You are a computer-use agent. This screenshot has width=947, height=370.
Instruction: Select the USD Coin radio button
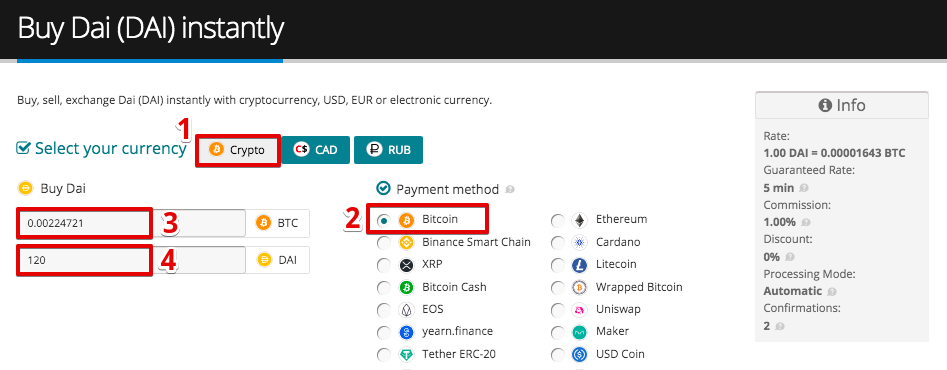558,355
